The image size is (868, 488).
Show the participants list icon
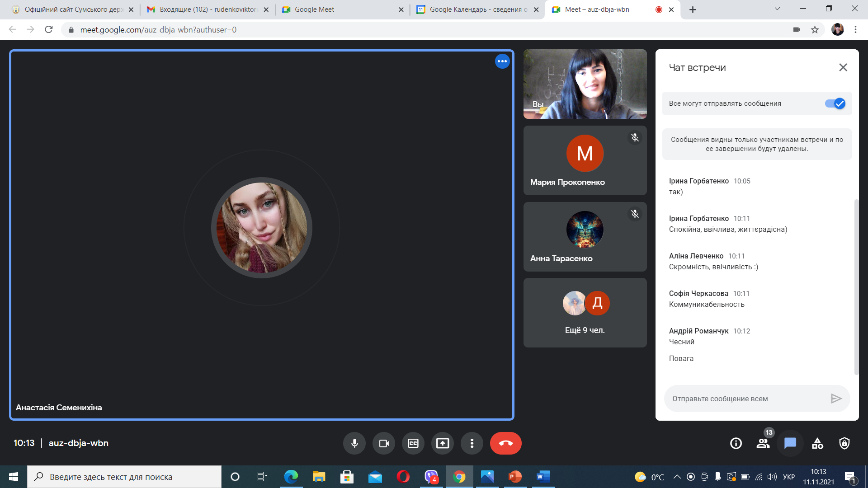point(763,443)
